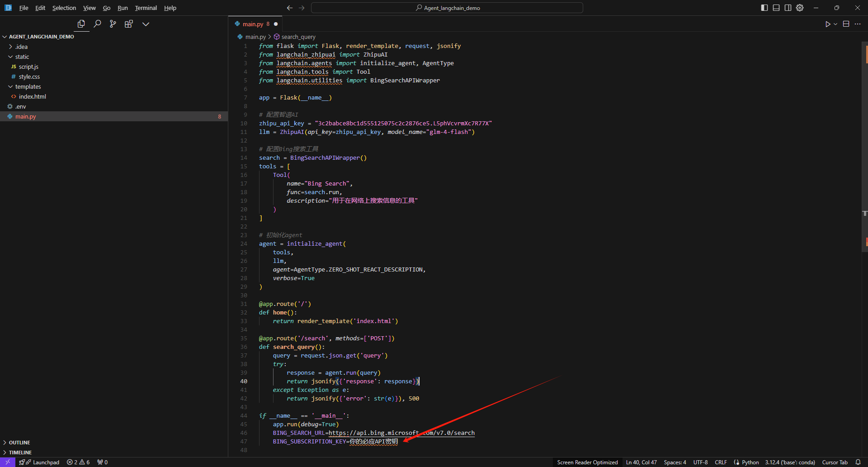This screenshot has height=467, width=868.
Task: Click the Split Editor icon
Action: (846, 24)
